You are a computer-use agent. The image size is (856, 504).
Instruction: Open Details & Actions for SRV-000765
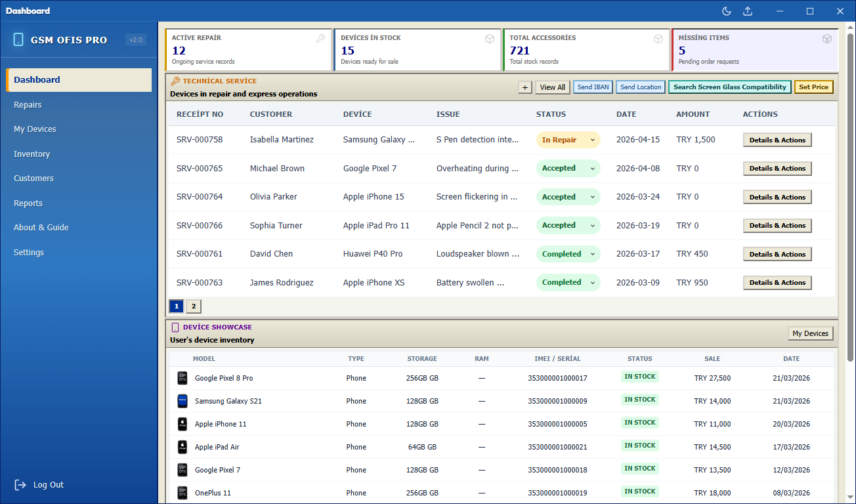pyautogui.click(x=778, y=169)
